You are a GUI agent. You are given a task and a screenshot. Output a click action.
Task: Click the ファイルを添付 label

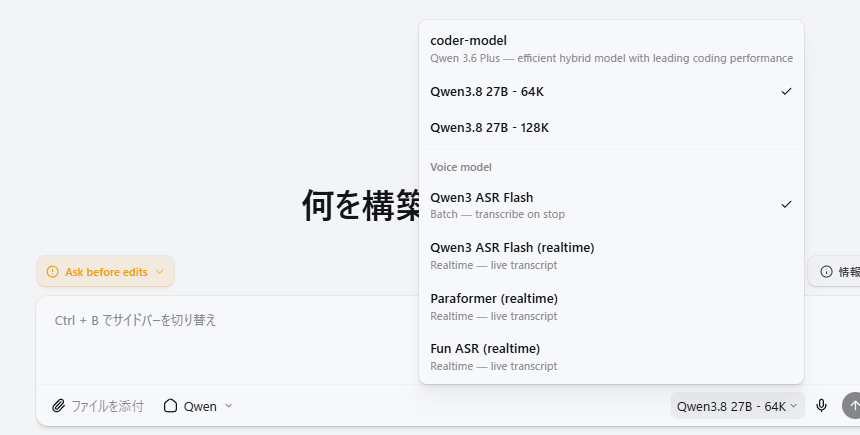tap(108, 406)
